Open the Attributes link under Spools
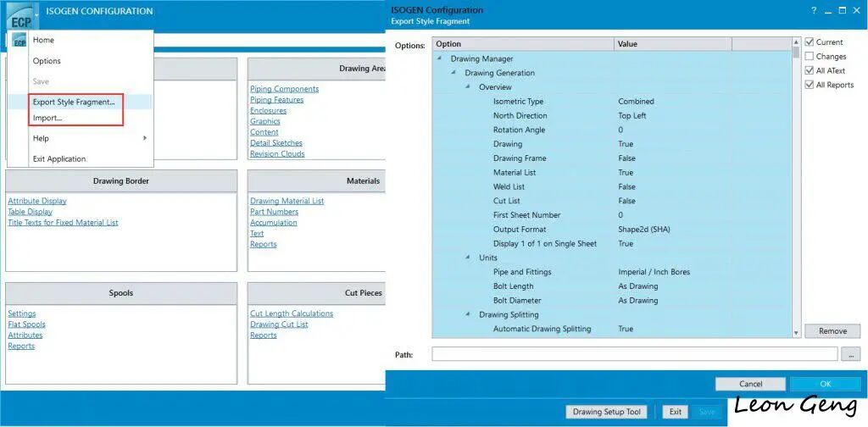The image size is (868, 427). point(25,335)
